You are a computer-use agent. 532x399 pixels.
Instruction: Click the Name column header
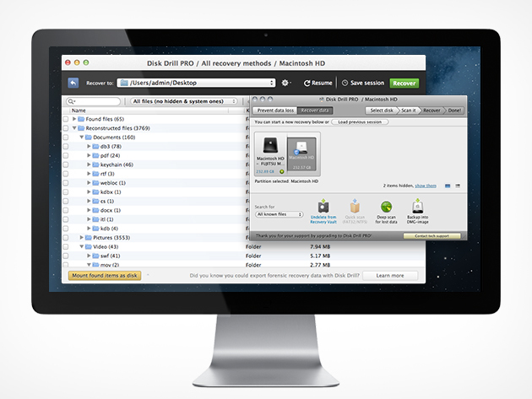149,111
